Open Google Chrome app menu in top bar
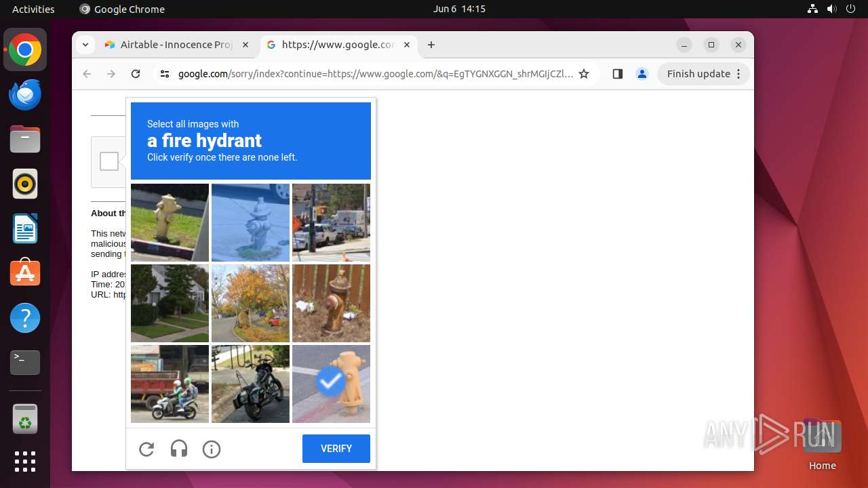This screenshot has width=868, height=488. click(122, 9)
